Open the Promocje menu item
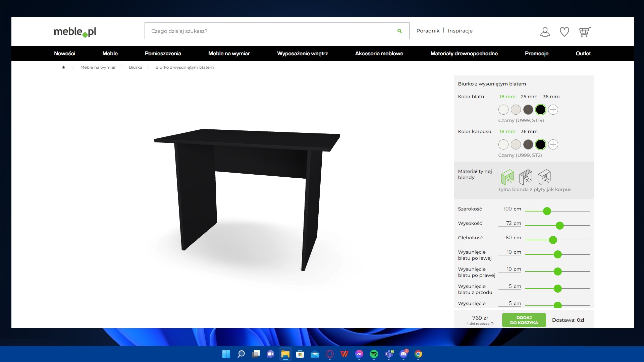 (x=536, y=53)
